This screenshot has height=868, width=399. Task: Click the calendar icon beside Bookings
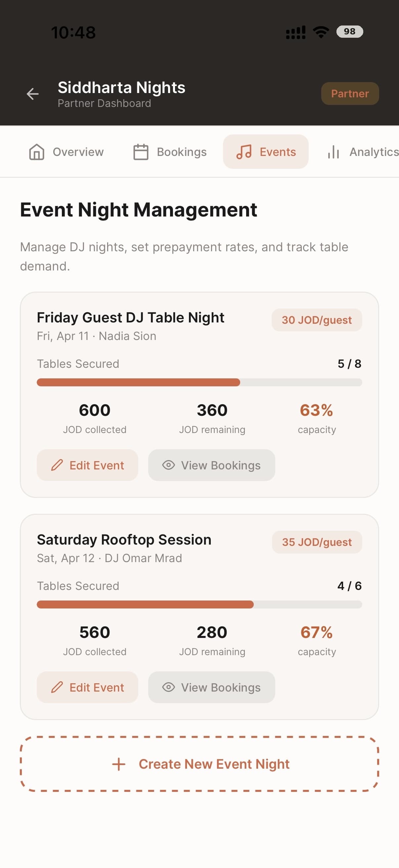(x=141, y=152)
